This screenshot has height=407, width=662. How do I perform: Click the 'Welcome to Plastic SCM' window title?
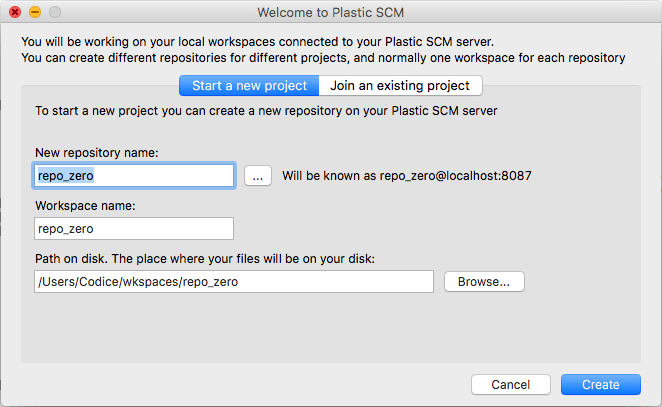(331, 13)
